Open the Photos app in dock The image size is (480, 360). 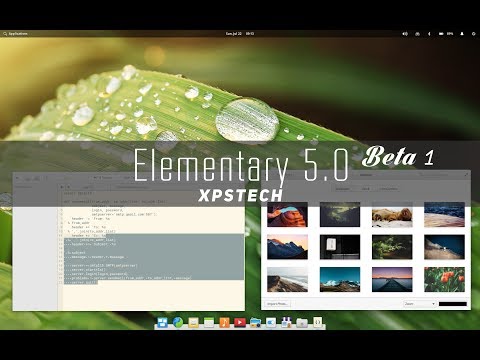pos(255,322)
